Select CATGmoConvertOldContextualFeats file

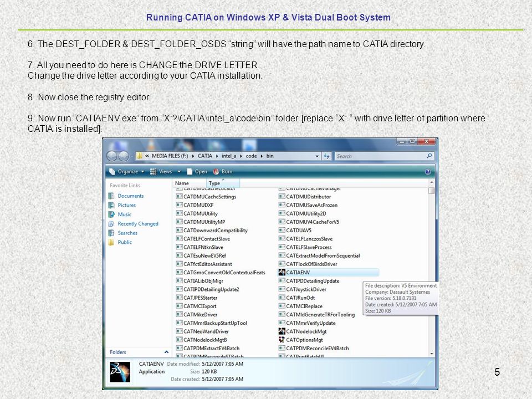pyautogui.click(x=224, y=273)
